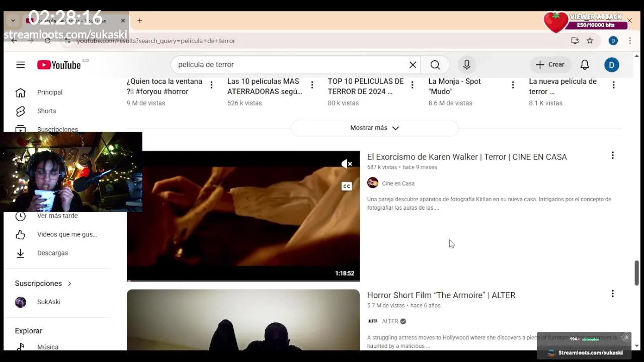This screenshot has width=644, height=362.
Task: Open the account avatar D on YouTube
Action: pyautogui.click(x=612, y=65)
